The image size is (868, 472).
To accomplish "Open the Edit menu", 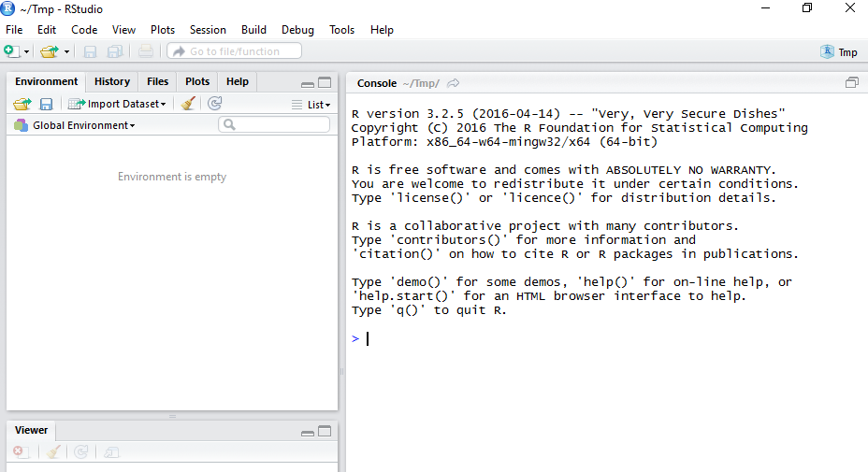I will coord(47,30).
